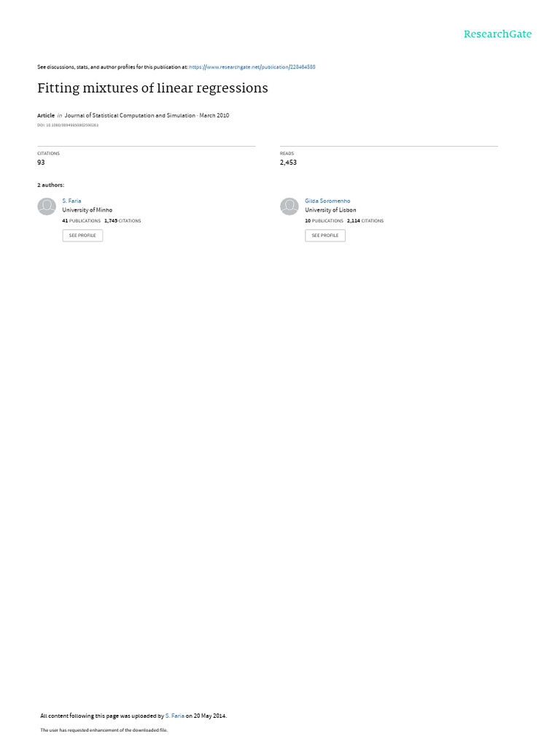Click the 2,114 citations stat
The width and height of the screenshot is (560, 747).
(365, 221)
